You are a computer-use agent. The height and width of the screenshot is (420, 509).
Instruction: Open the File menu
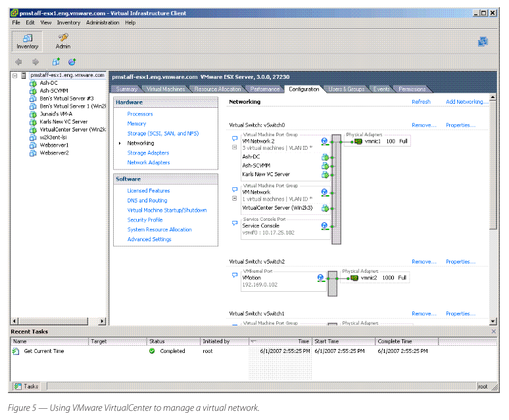[16, 23]
